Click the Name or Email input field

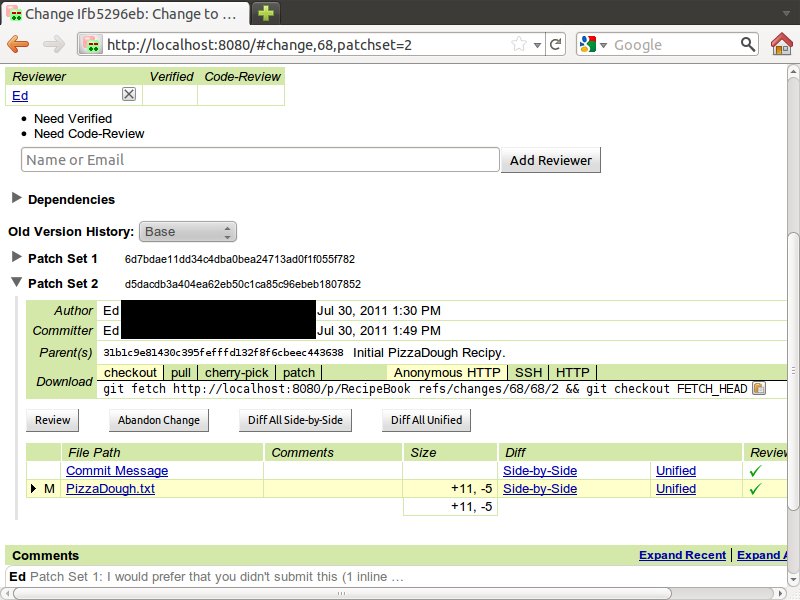click(260, 160)
